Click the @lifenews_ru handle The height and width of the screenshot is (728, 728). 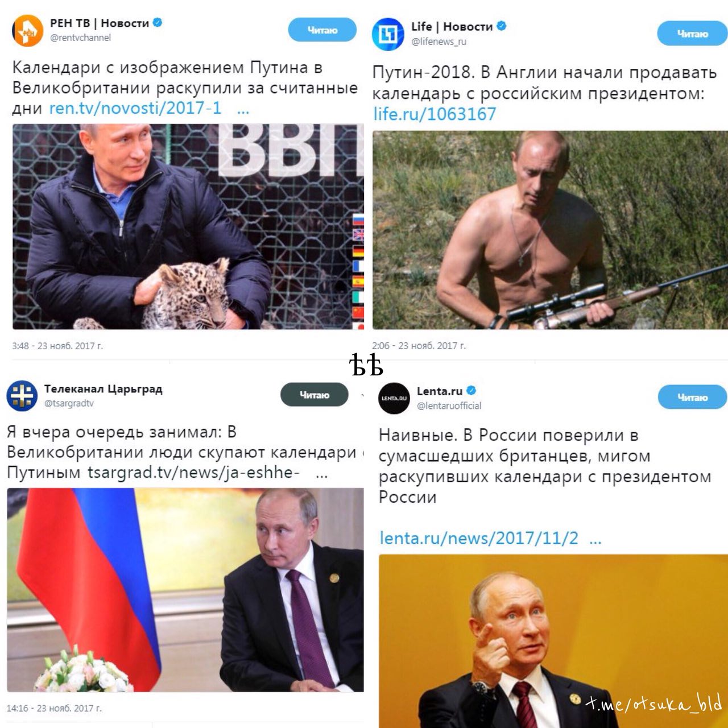(x=439, y=42)
